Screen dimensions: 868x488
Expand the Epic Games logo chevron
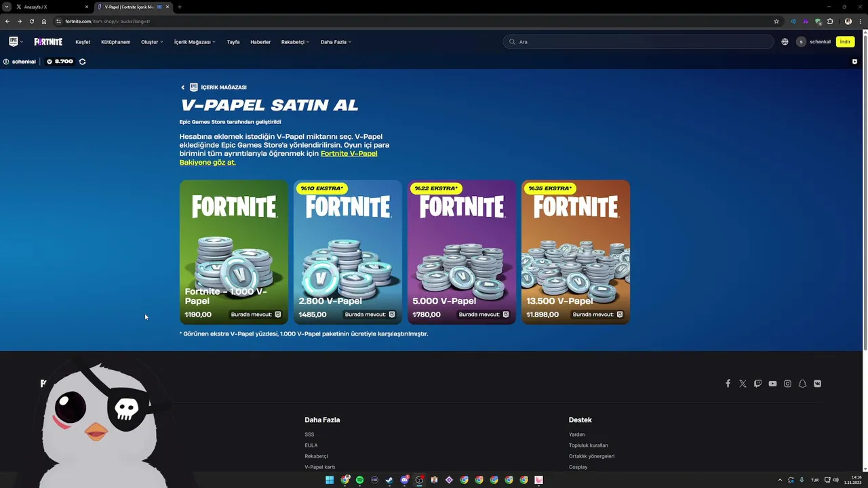click(22, 42)
